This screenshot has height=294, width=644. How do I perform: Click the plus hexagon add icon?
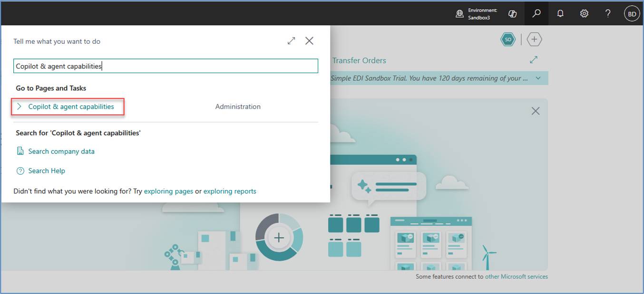pos(534,39)
